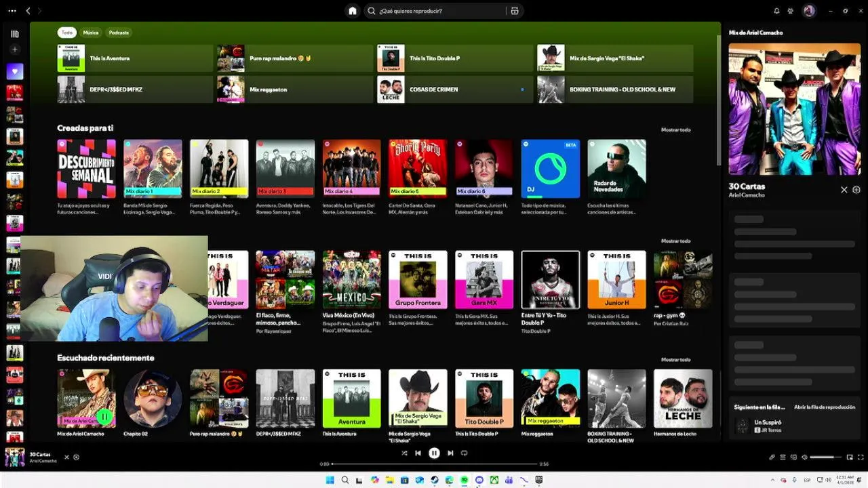Open DEPR</3$$ED MFKZ shortcut tile
The height and width of the screenshot is (488, 868).
pyautogui.click(x=134, y=89)
